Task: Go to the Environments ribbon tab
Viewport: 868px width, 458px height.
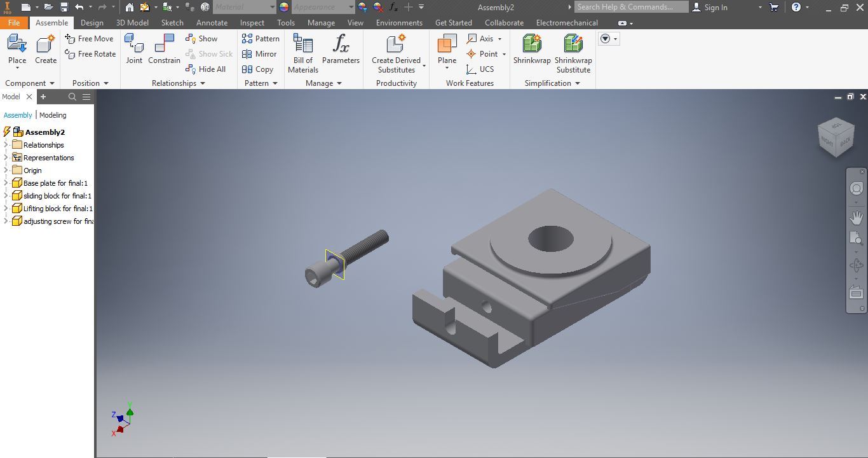Action: (399, 23)
